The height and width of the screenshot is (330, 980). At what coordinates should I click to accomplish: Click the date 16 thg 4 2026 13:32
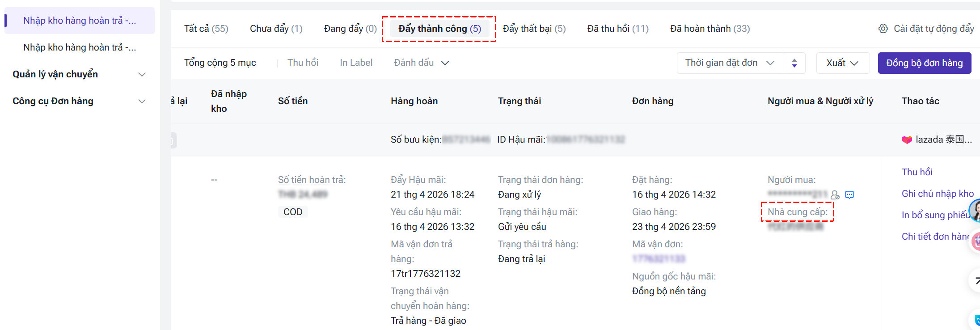[433, 227]
